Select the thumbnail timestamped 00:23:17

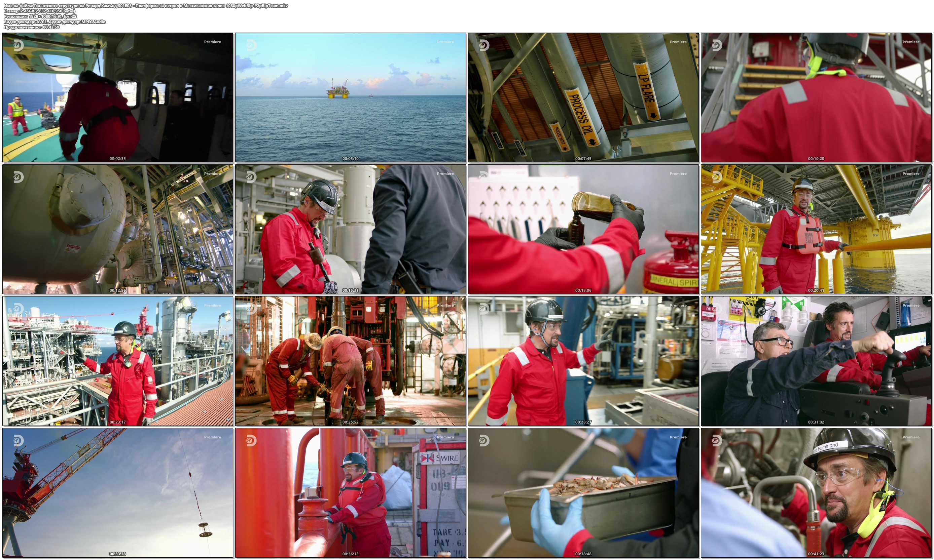click(x=118, y=361)
